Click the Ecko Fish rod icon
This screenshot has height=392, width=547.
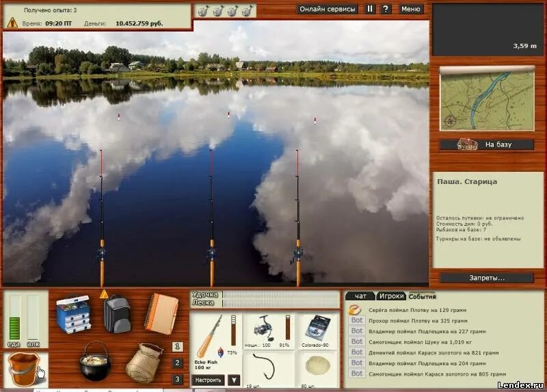[209, 336]
